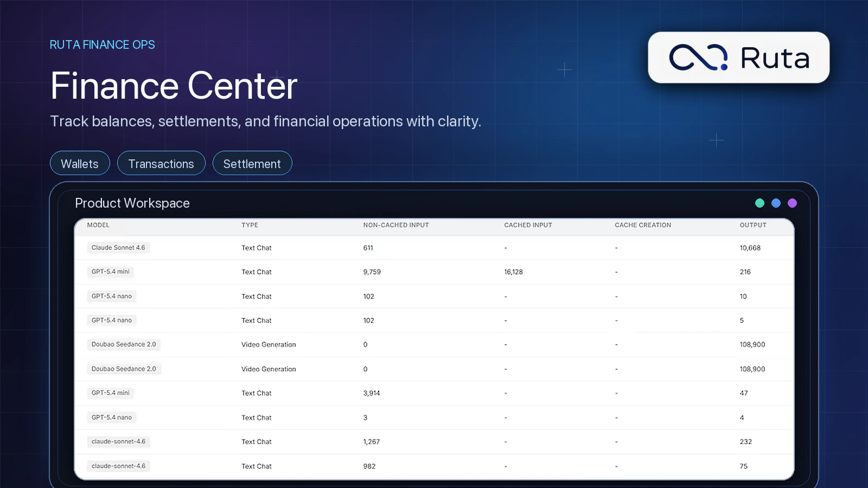Click the green dot in Product Workspace header
The width and height of the screenshot is (868, 488).
[759, 203]
